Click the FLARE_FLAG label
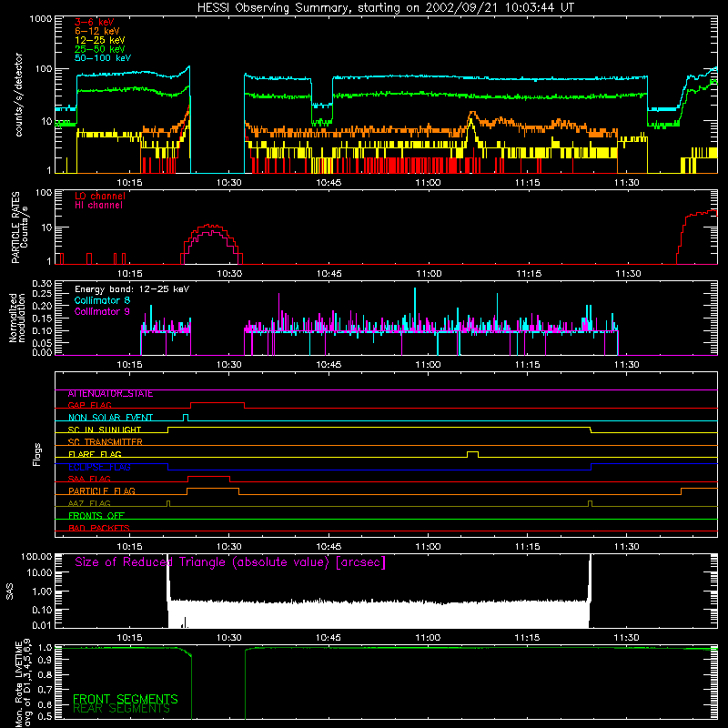Image resolution: width=728 pixels, height=728 pixels. click(95, 454)
